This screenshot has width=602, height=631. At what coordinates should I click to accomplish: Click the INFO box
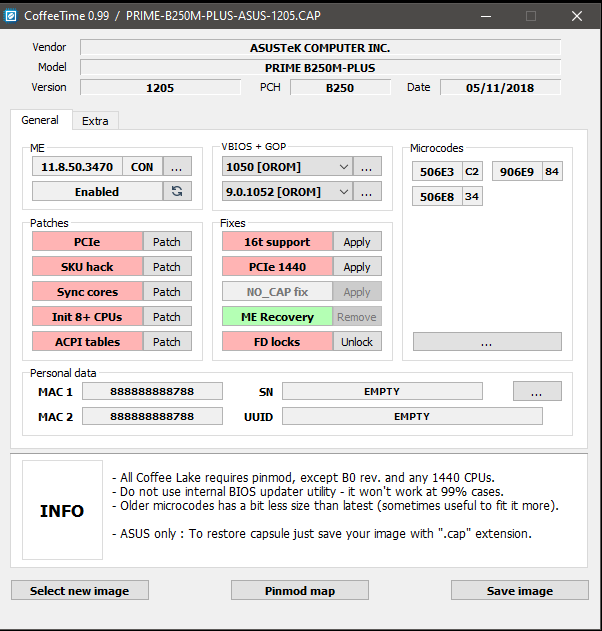62,510
